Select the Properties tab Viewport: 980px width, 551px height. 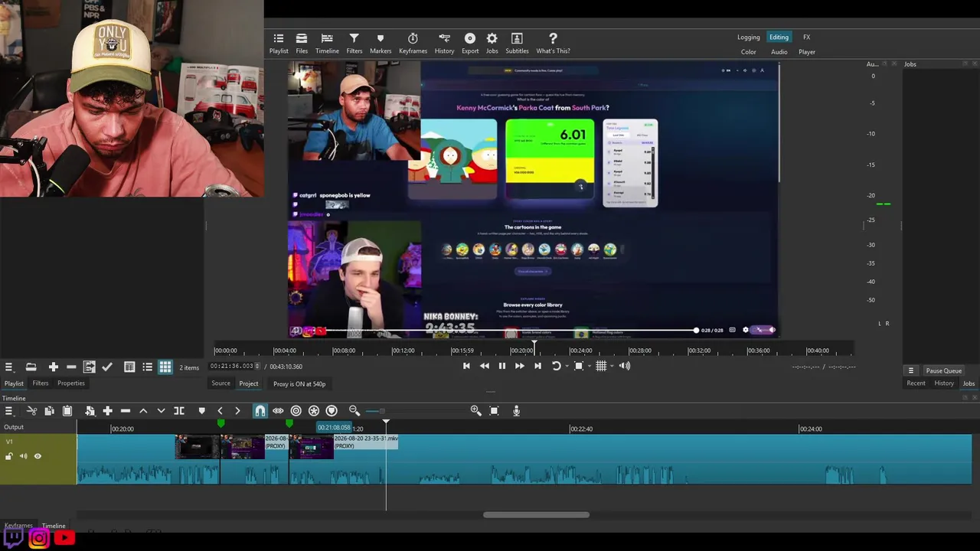pos(71,383)
